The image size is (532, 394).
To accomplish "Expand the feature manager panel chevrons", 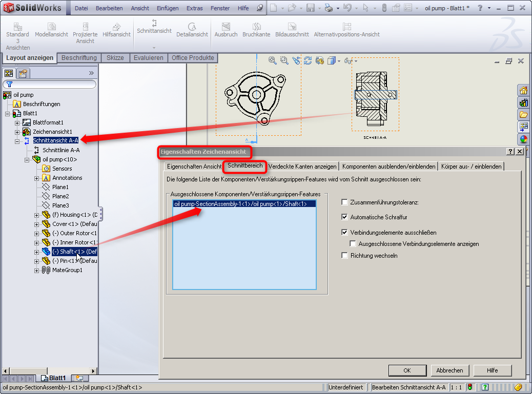I will [x=91, y=73].
